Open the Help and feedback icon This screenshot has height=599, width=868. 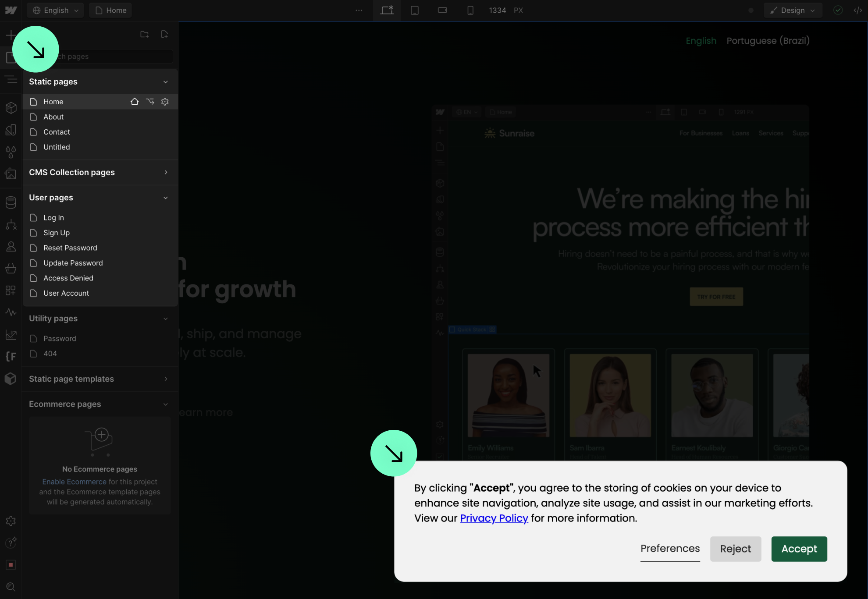click(11, 543)
